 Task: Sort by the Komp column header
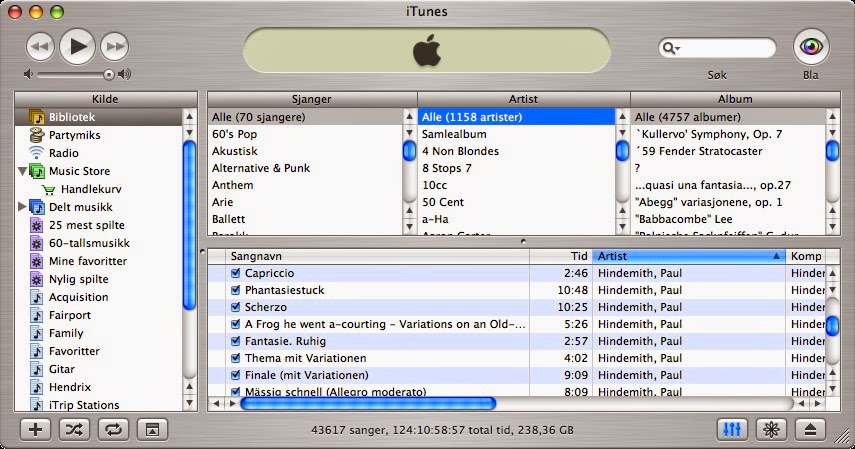(x=805, y=256)
